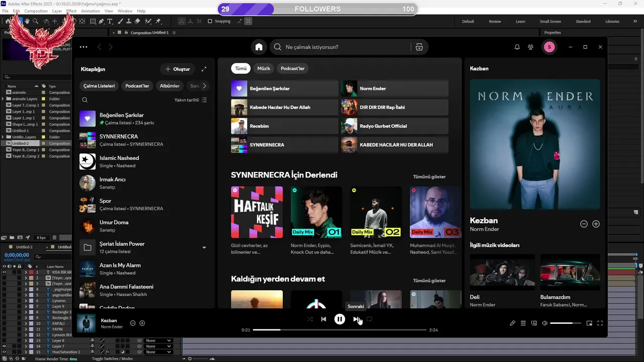Open Connect to a device

point(534,323)
